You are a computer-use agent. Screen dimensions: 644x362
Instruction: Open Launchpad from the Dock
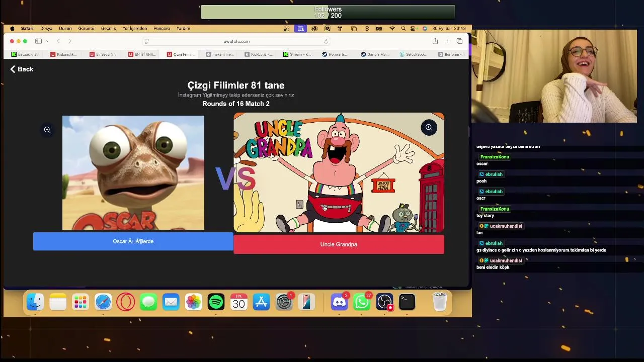click(x=80, y=302)
